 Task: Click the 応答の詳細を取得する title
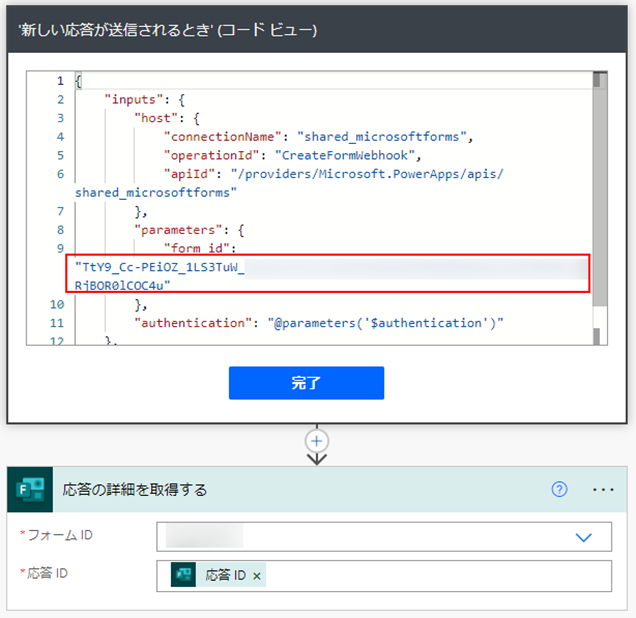(x=135, y=490)
